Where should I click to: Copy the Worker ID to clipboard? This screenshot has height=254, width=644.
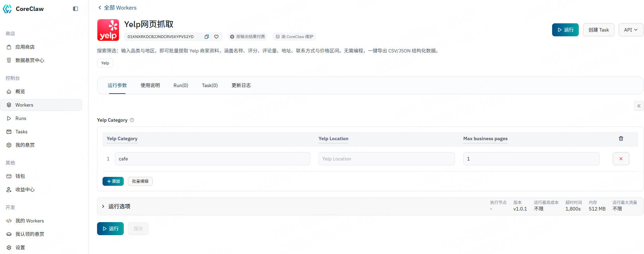[x=206, y=37]
